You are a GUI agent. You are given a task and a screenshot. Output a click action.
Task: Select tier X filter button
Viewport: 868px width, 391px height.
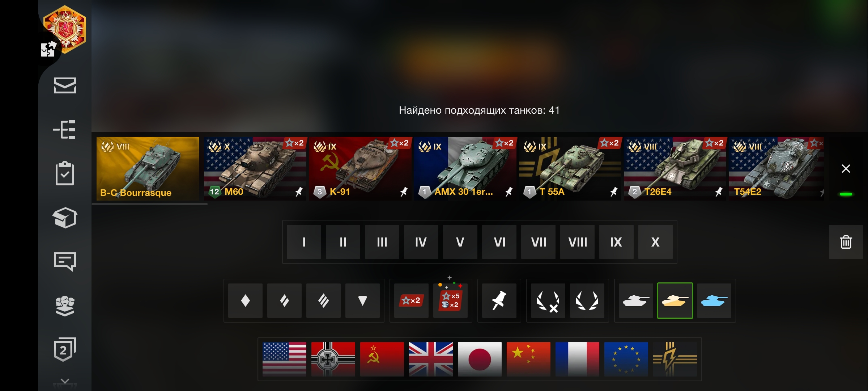655,242
